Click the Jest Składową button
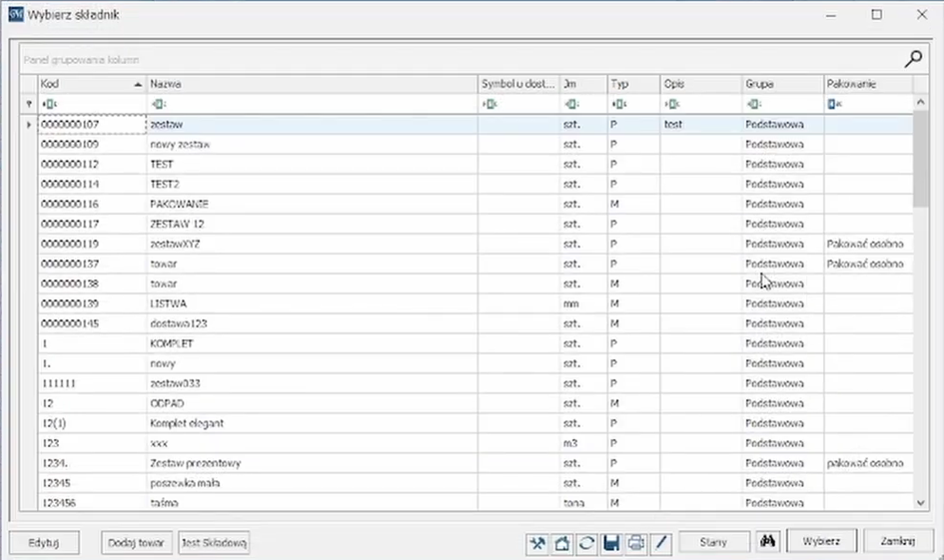The image size is (944, 560). click(214, 542)
